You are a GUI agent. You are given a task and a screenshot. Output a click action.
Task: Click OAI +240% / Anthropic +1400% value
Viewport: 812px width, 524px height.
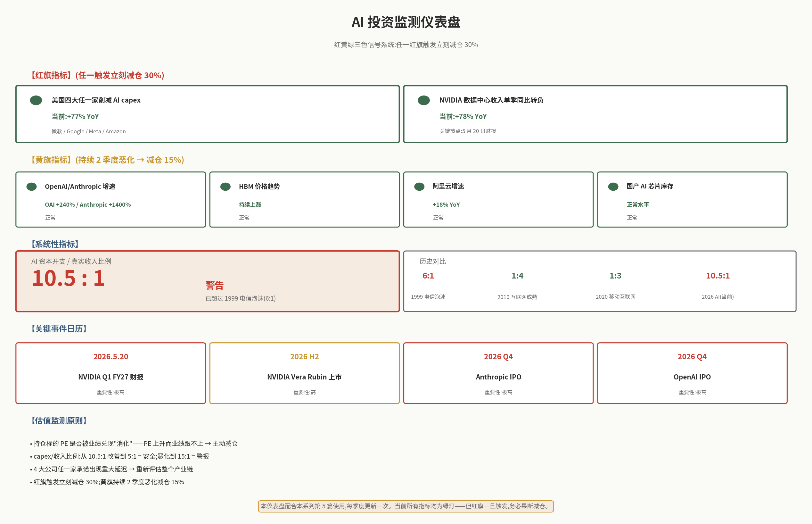pyautogui.click(x=88, y=204)
